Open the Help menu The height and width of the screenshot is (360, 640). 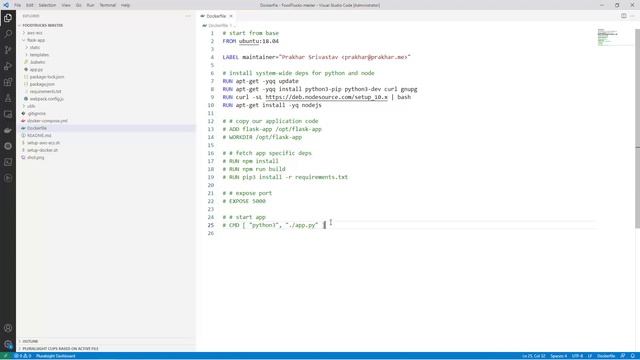tap(125, 5)
